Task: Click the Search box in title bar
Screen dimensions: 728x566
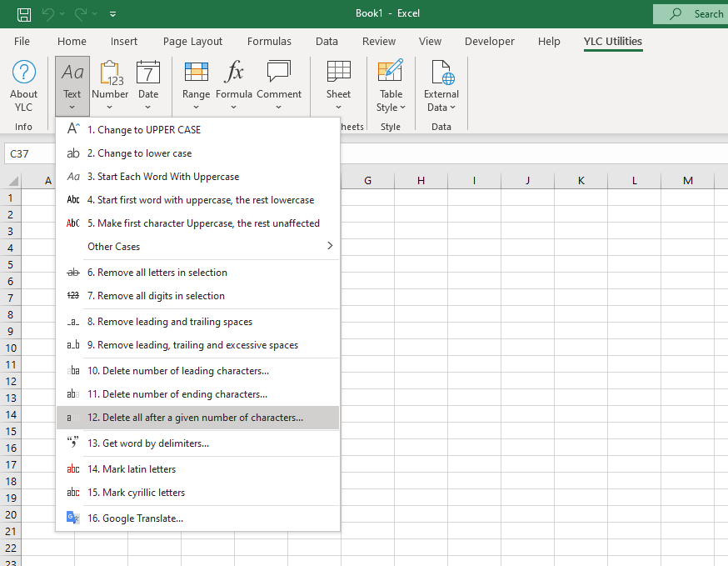Action: [690, 13]
